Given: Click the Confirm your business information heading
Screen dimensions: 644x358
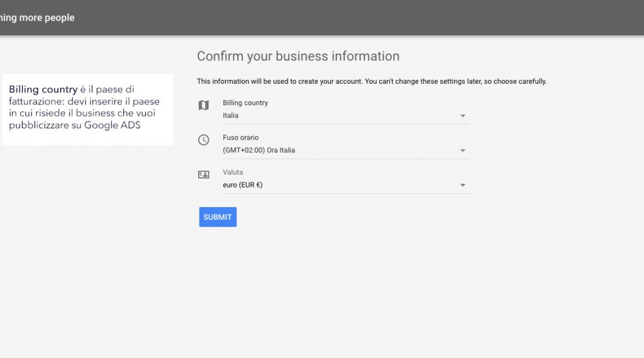Looking at the screenshot, I should [298, 56].
